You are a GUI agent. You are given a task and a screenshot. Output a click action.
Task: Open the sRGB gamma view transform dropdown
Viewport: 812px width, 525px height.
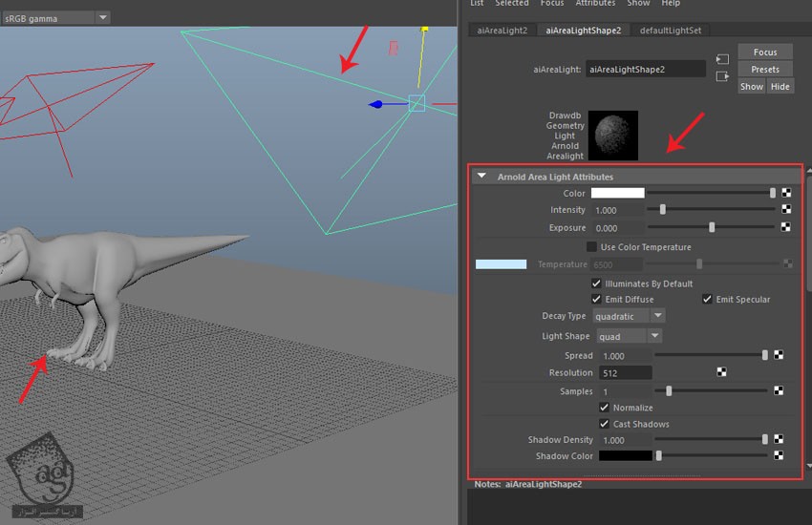[55, 18]
